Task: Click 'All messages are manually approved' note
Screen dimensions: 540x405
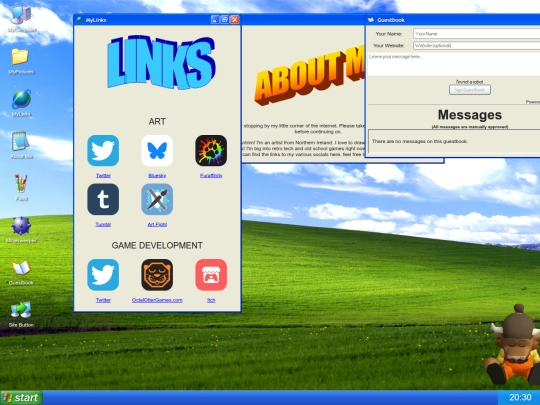Action: click(470, 127)
